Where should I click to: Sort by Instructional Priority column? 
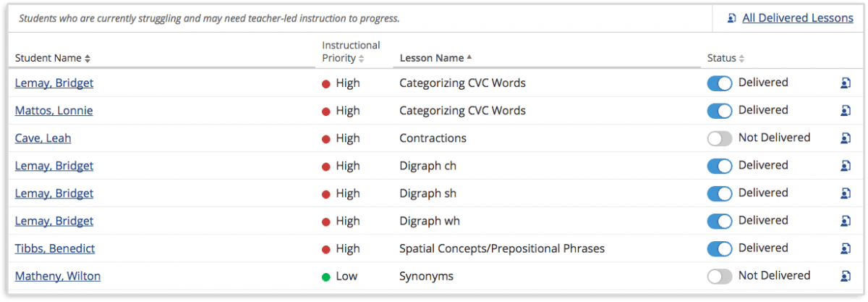click(x=351, y=51)
